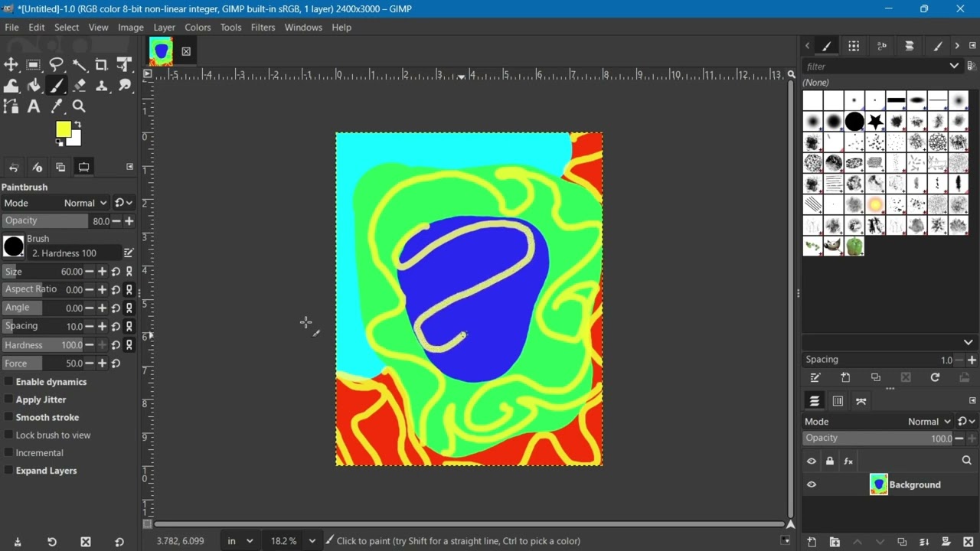Delete the current layer
980x551 pixels.
(x=968, y=542)
